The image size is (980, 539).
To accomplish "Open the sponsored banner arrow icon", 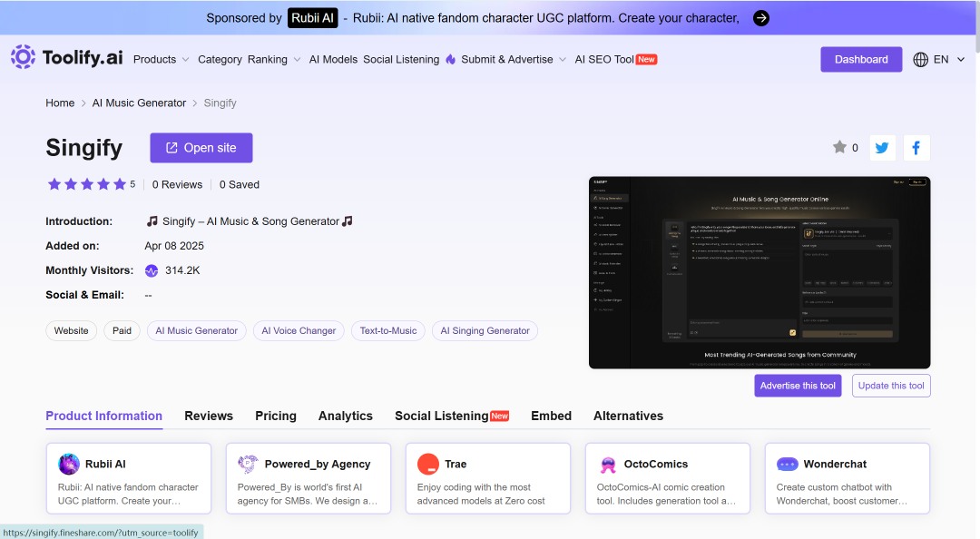I will (x=760, y=18).
